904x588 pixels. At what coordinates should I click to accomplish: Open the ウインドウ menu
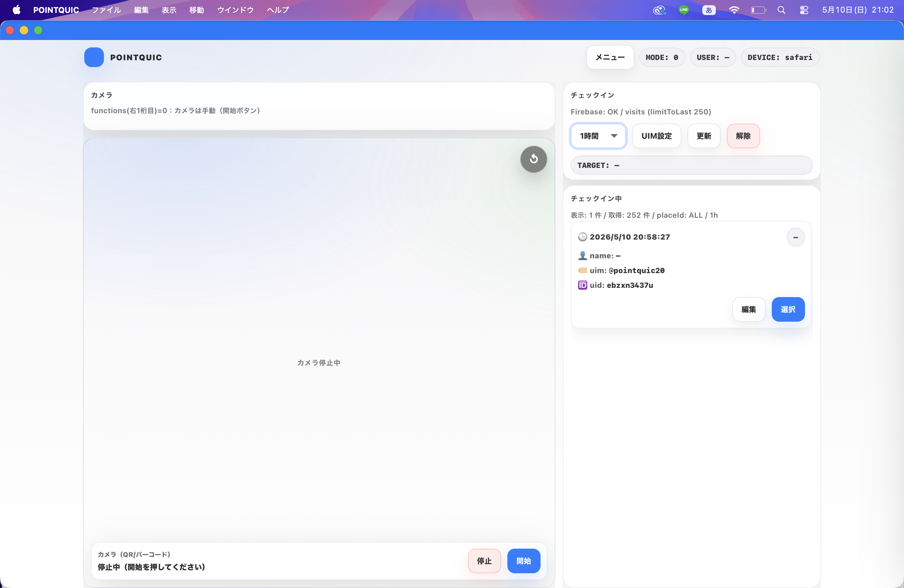pyautogui.click(x=236, y=10)
